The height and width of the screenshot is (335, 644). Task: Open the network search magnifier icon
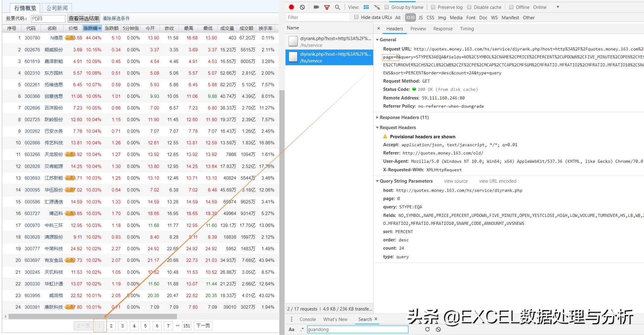(x=337, y=7)
